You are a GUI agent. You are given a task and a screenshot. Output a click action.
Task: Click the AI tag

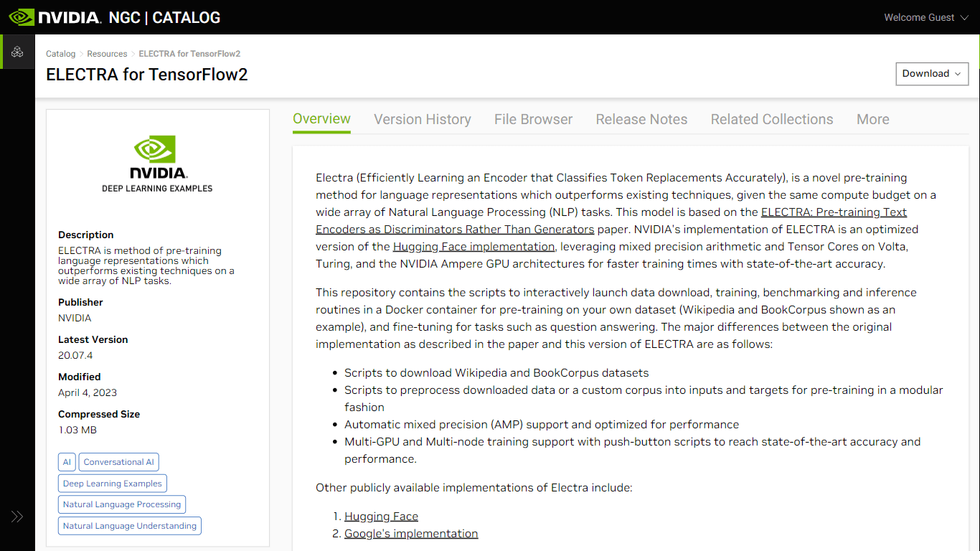coord(67,462)
